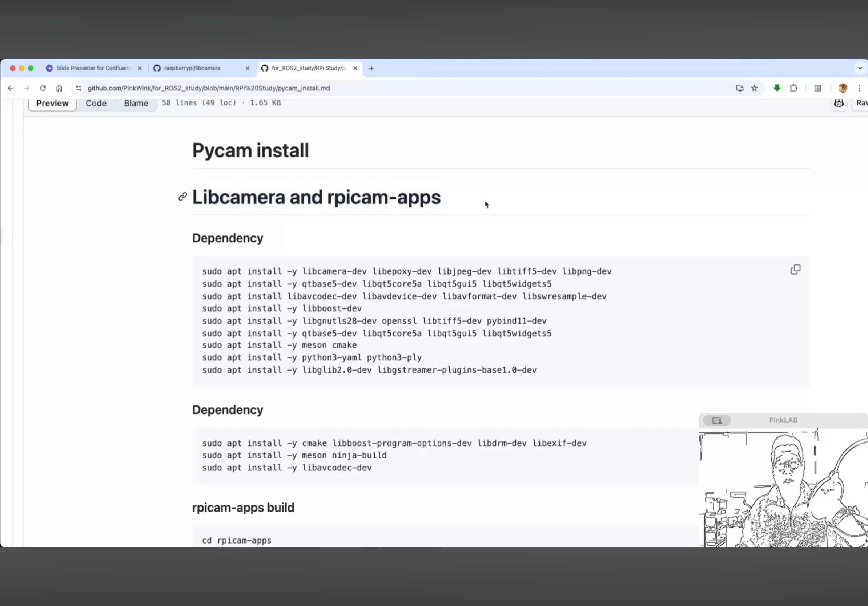This screenshot has height=606, width=868.
Task: Switch to the Blame view tab
Action: pos(136,103)
